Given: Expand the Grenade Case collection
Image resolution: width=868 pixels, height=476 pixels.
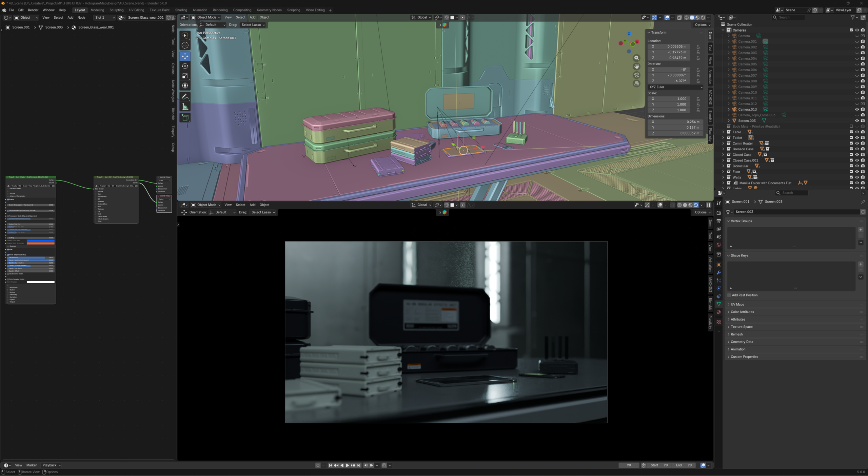Looking at the screenshot, I should [x=723, y=149].
